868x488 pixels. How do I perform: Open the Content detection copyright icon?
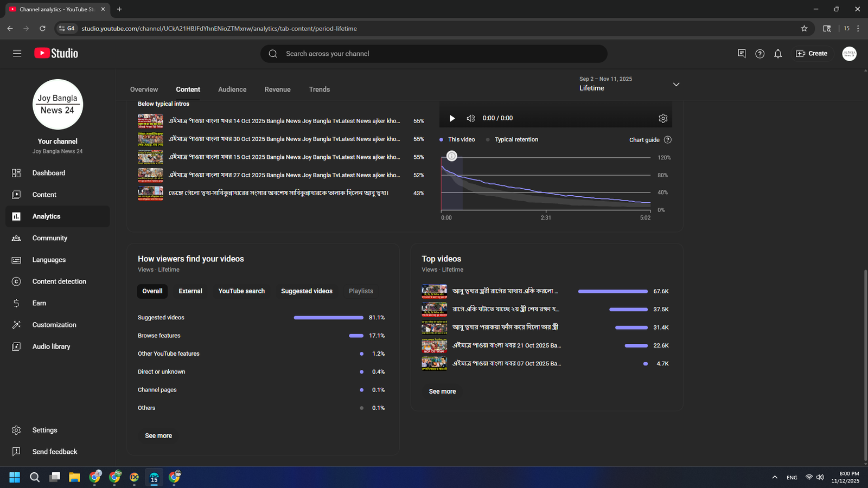(16, 281)
